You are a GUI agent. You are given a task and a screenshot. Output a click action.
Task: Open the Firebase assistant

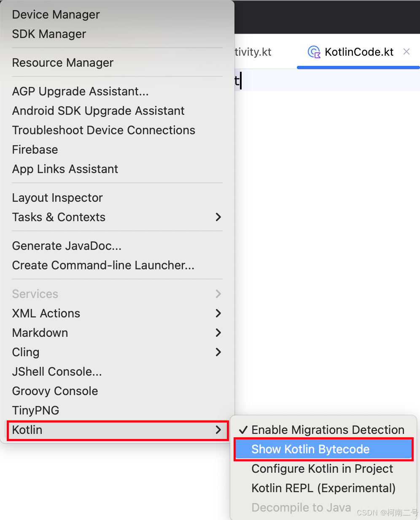click(35, 149)
